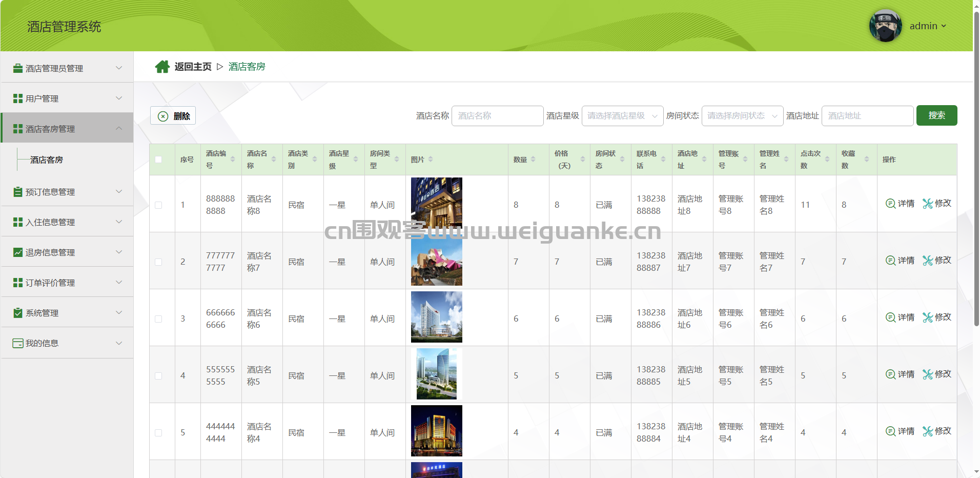
Task: Check the checkbox for row 1
Action: 158,205
